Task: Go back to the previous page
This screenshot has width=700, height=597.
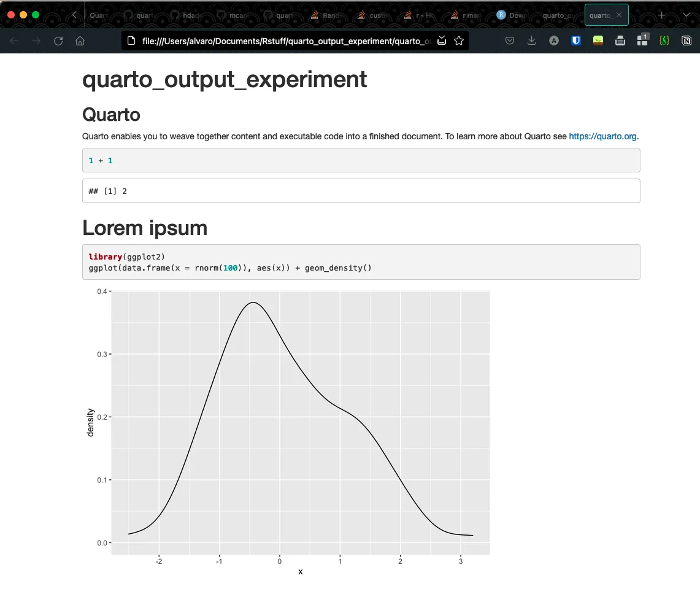Action: click(x=14, y=41)
